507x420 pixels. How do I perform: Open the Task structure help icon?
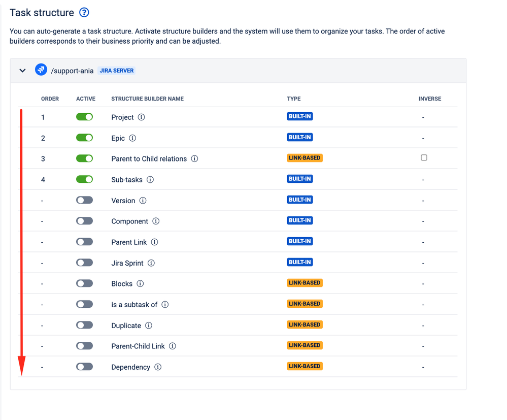click(x=84, y=13)
